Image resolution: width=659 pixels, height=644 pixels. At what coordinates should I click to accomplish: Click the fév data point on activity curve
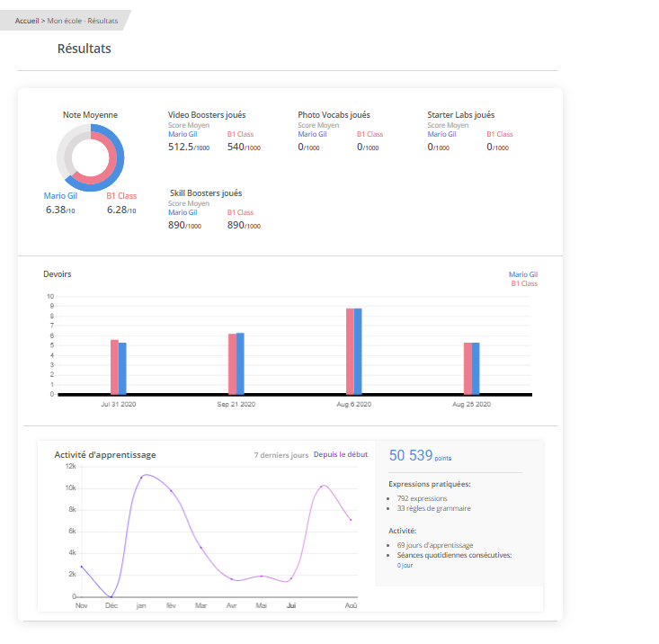[x=171, y=490]
